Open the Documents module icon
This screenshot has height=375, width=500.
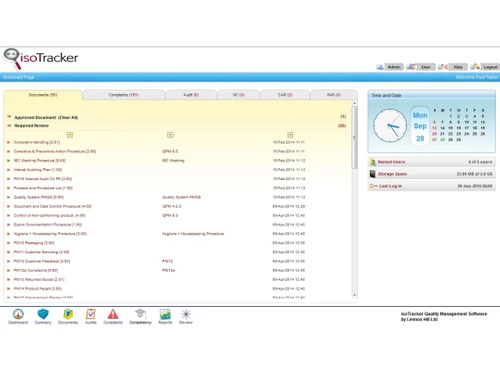68,314
